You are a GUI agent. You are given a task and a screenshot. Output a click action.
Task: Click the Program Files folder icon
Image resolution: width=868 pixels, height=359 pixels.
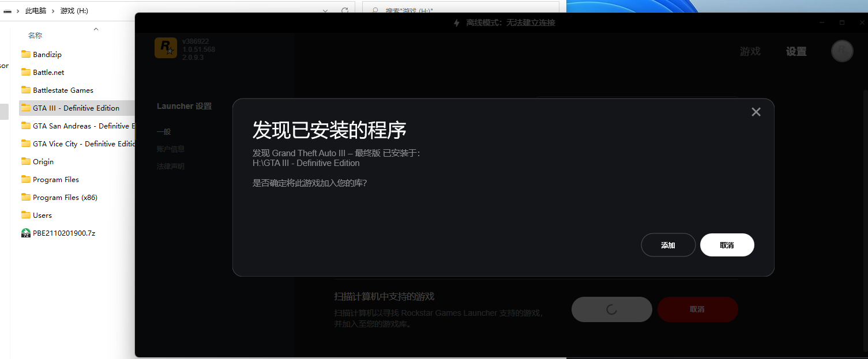[x=26, y=179]
